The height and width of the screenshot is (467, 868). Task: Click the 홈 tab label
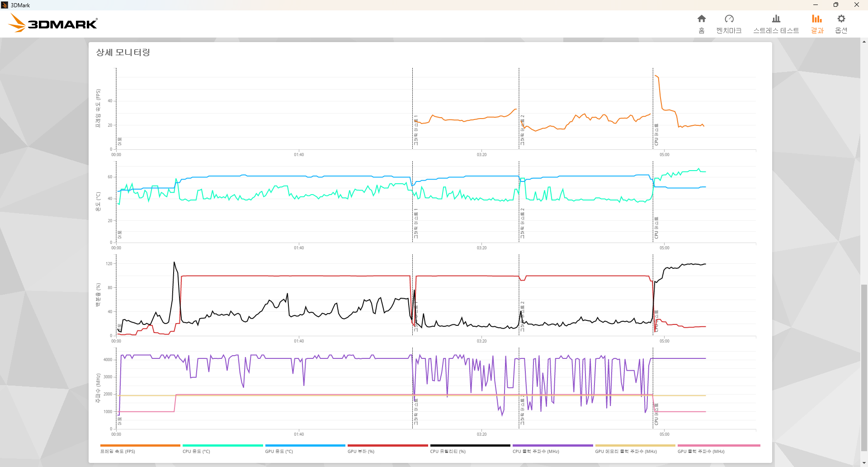click(701, 30)
